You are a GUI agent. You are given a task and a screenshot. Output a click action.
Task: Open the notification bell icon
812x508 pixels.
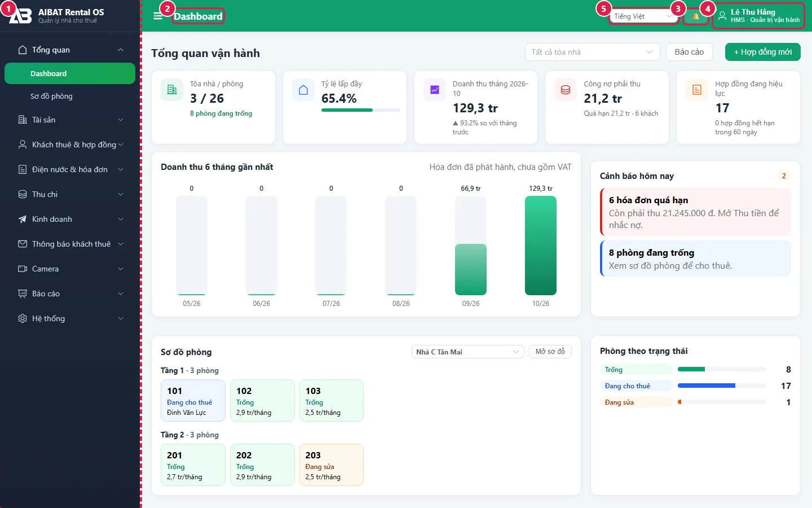click(695, 16)
